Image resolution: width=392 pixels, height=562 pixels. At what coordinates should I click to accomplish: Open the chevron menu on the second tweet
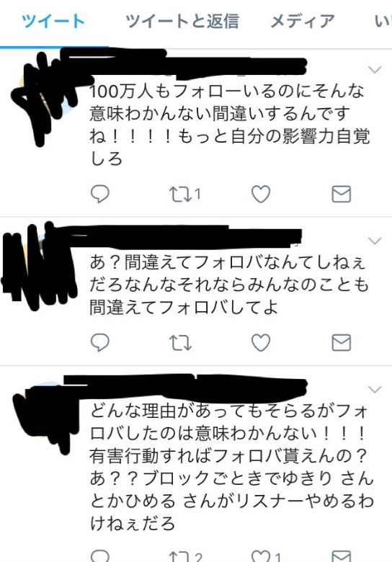click(375, 241)
